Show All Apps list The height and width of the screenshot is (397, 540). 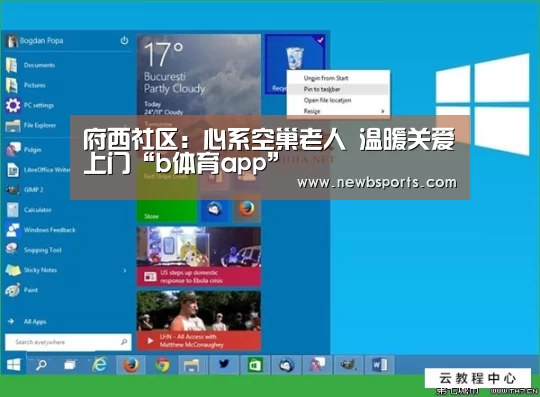27,321
